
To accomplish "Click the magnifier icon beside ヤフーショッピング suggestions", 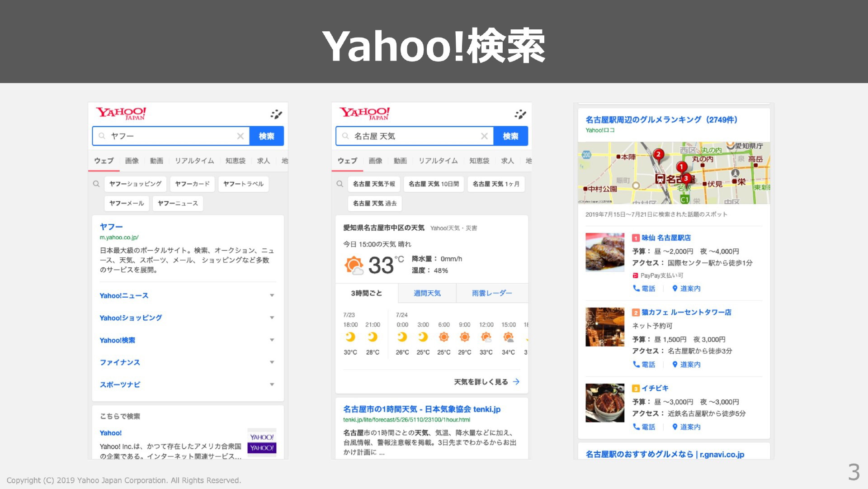I will tap(96, 184).
